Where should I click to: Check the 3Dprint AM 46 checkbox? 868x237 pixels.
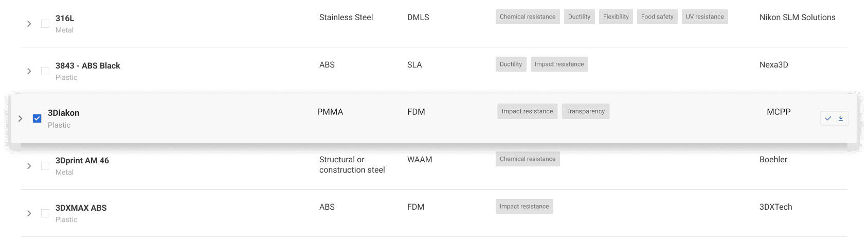45,166
